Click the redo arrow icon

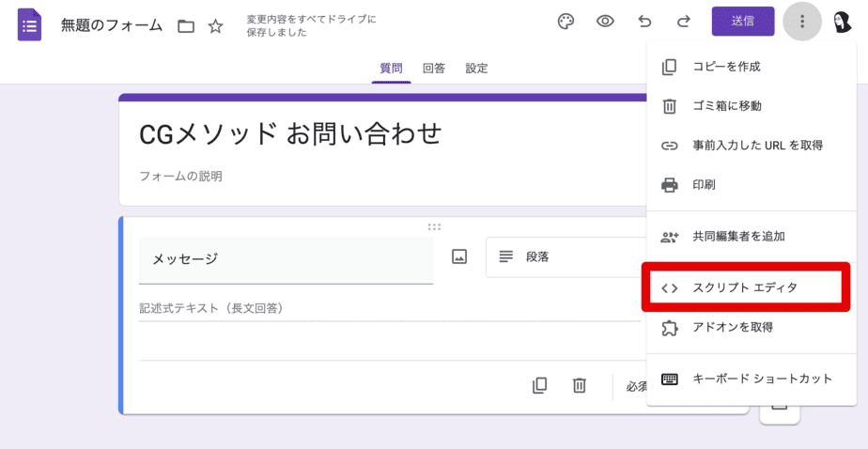[x=684, y=22]
